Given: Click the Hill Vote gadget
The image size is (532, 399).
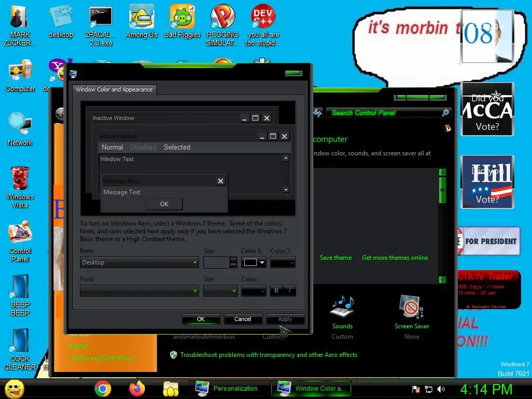Looking at the screenshot, I should tap(487, 182).
